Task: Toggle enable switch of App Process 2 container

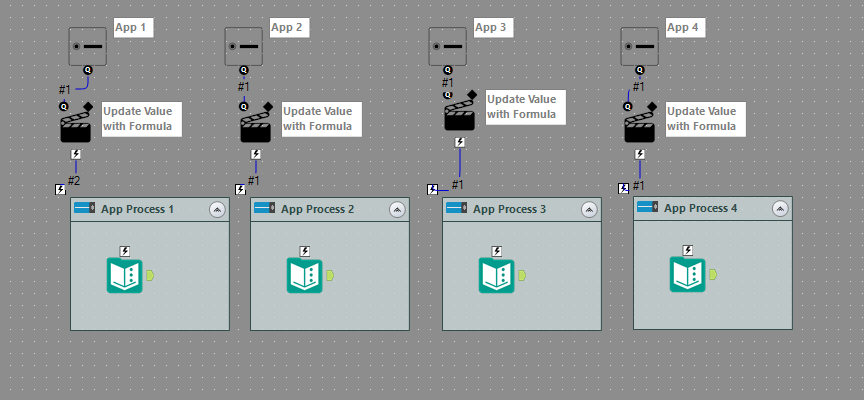Action: pyautogui.click(x=265, y=208)
